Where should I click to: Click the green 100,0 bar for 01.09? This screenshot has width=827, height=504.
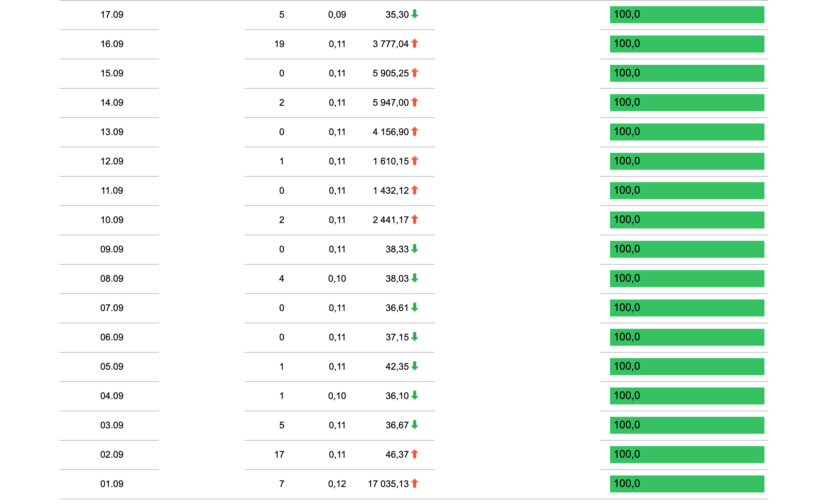coord(686,484)
